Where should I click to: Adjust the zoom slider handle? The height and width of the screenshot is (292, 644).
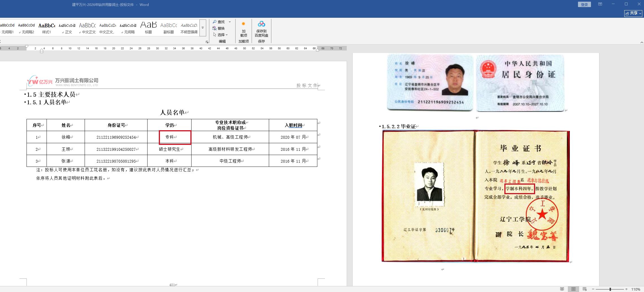point(610,289)
